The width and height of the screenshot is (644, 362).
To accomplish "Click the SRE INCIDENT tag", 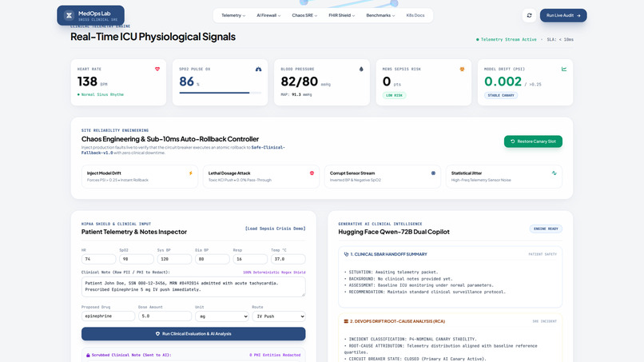I will click(545, 321).
